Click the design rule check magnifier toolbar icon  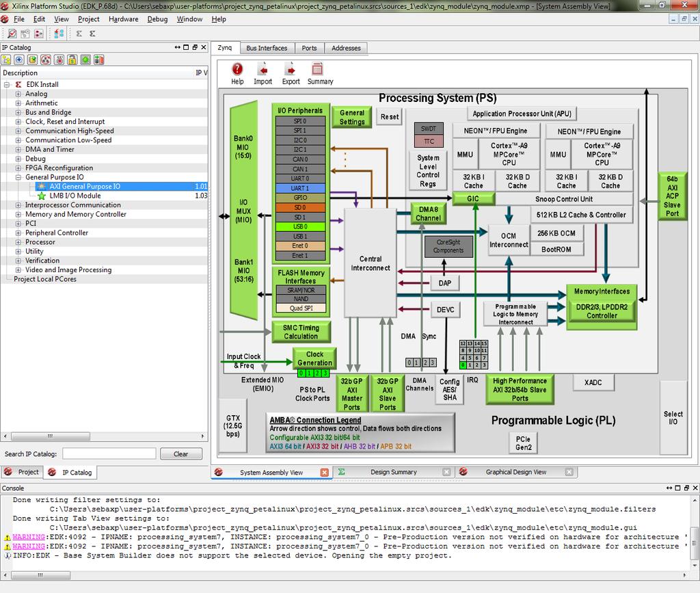(x=12, y=34)
